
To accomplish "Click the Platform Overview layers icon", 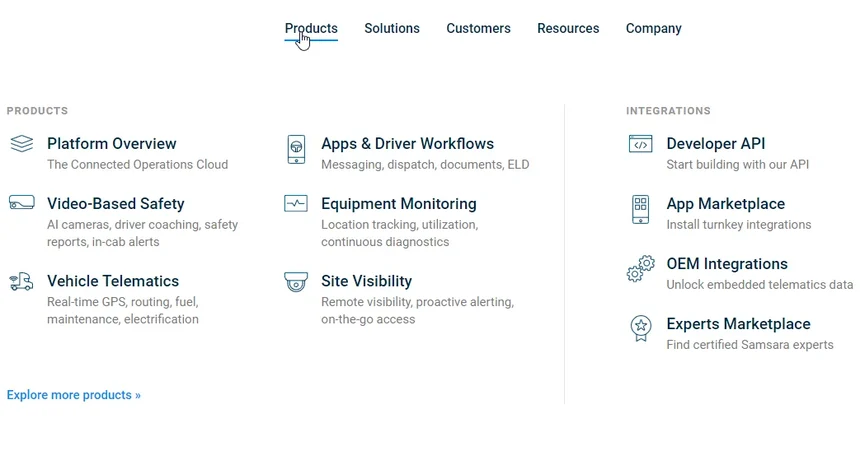I will (x=22, y=144).
